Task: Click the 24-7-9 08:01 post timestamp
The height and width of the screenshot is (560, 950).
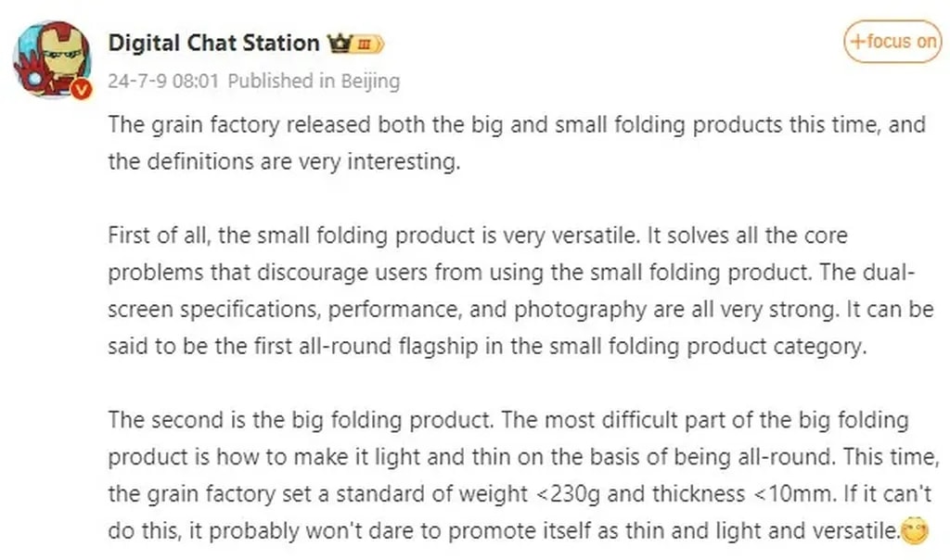Action: 163,81
